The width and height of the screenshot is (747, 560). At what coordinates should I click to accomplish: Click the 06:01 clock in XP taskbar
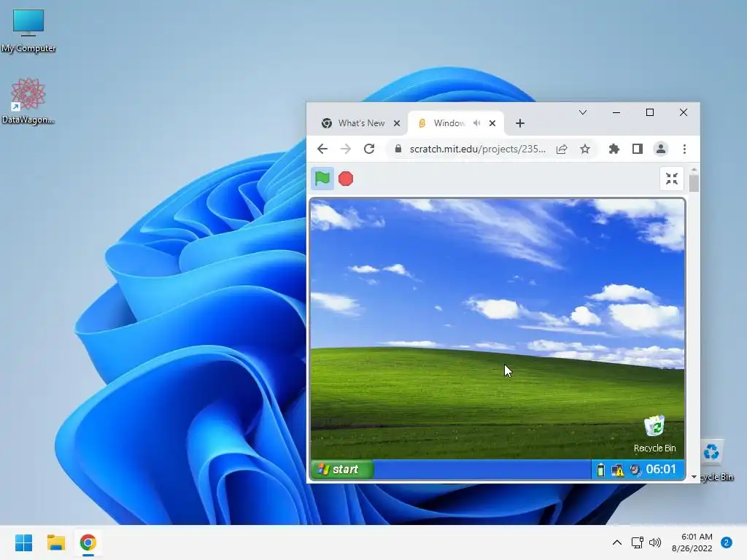(x=661, y=469)
